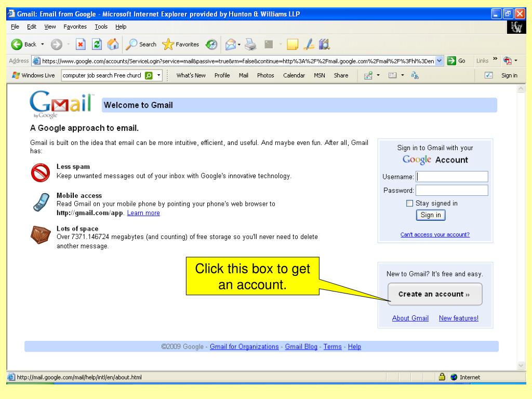532x399 pixels.
Task: Click the Windows Live share-page icon
Action: point(368,75)
